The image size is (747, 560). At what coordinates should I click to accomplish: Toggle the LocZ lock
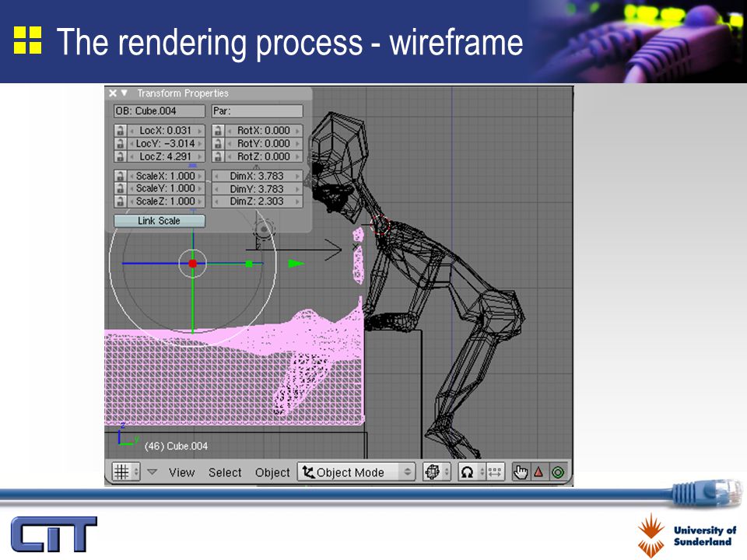[x=120, y=156]
